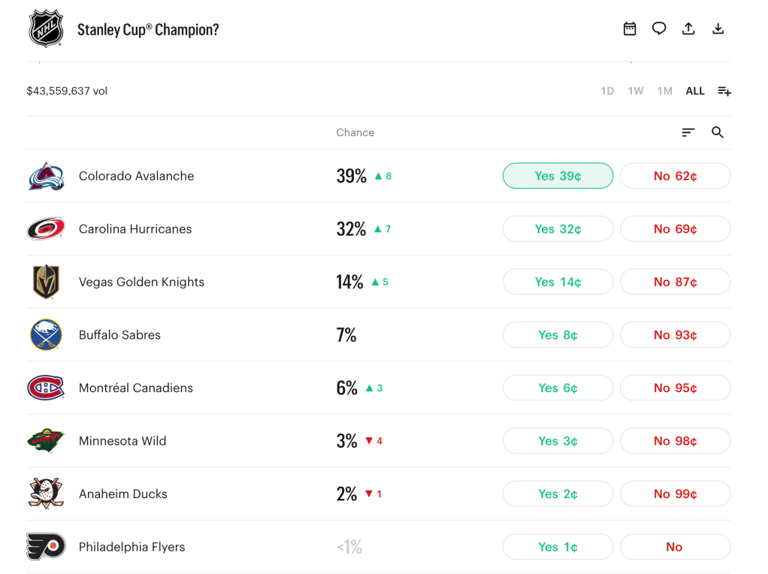Open the calendar icon in header
The height and width of the screenshot is (574, 768).
point(629,29)
